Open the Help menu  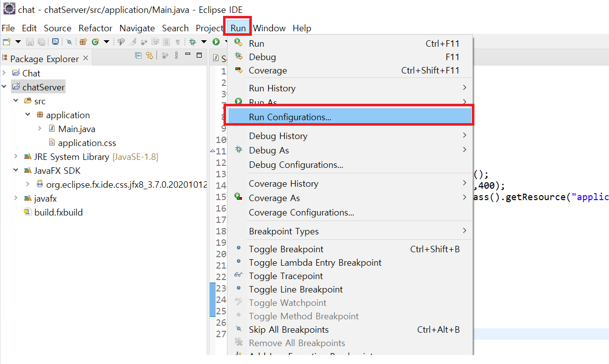[x=302, y=28]
